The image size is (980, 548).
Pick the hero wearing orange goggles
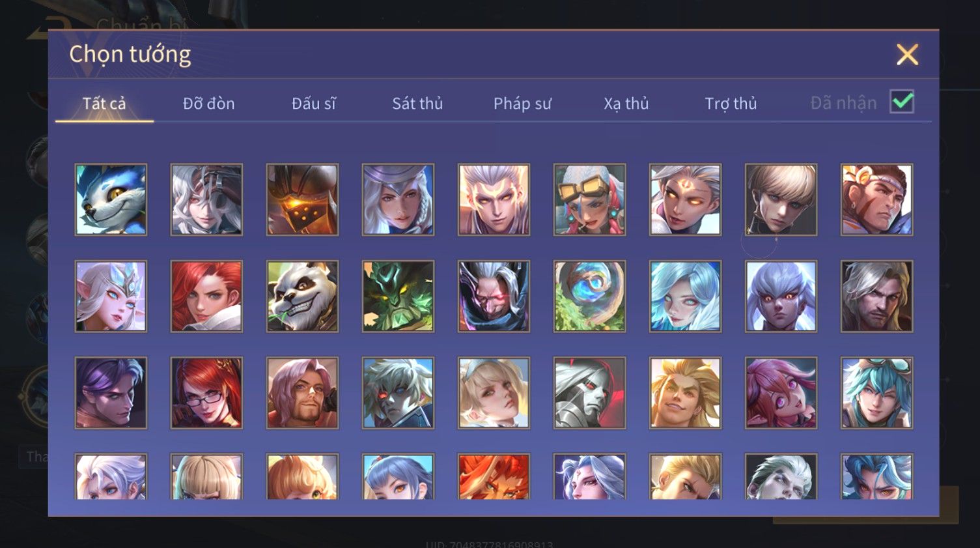click(x=589, y=199)
